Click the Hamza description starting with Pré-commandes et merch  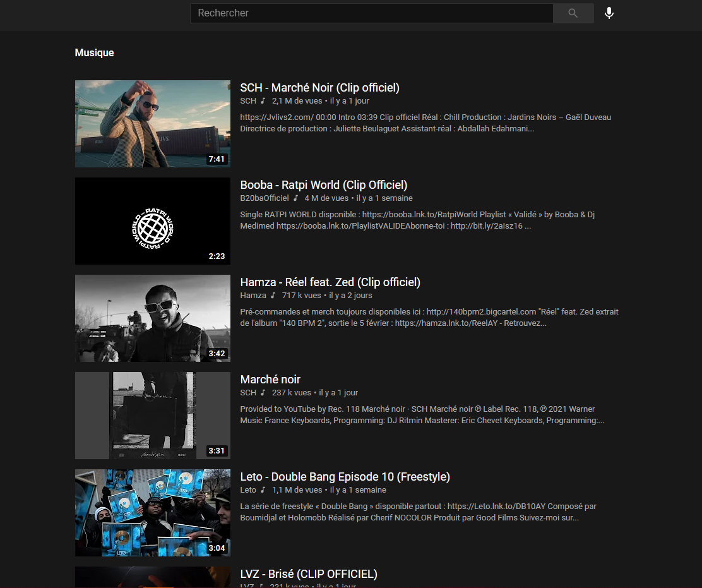(x=429, y=317)
